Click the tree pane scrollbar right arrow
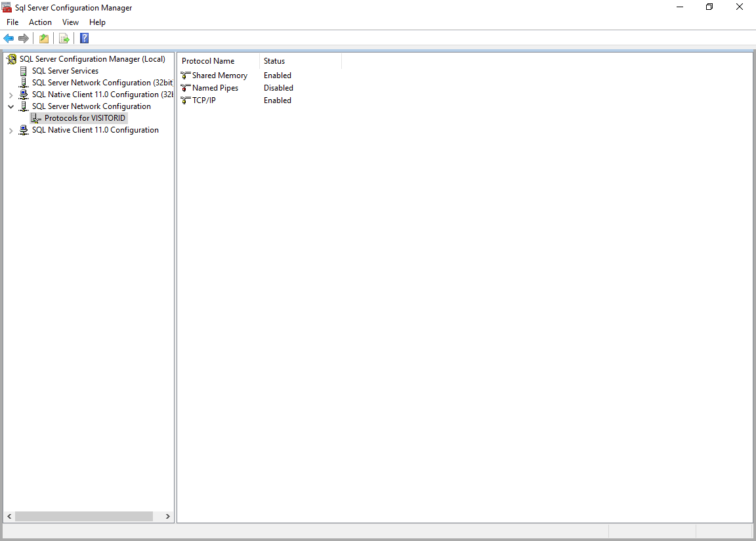Screen dimensions: 756x541 168,517
